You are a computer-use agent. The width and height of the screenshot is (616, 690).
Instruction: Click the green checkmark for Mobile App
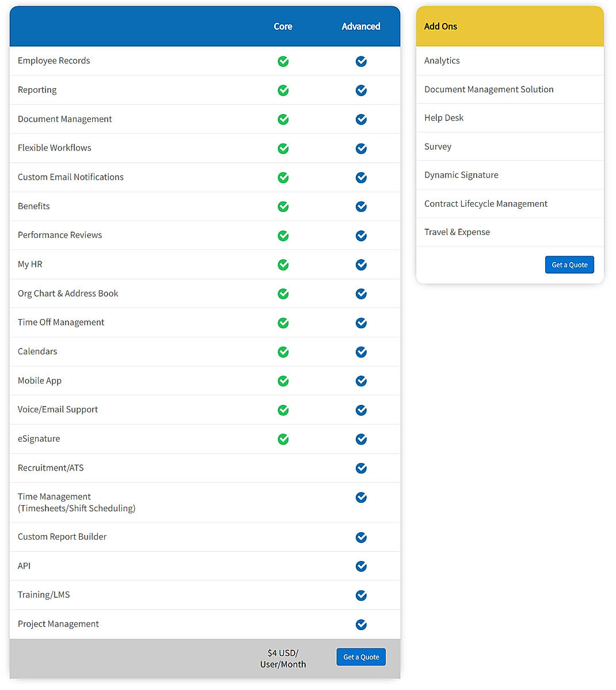pos(283,381)
